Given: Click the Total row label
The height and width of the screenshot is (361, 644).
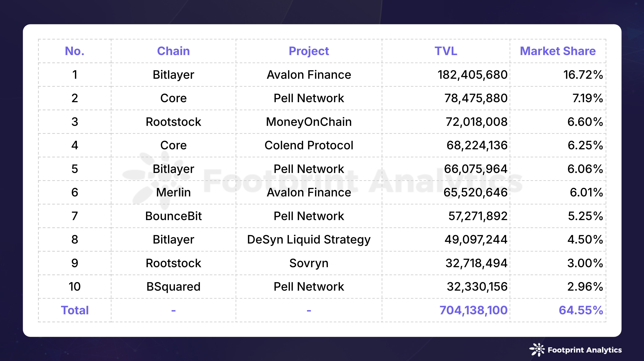Looking at the screenshot, I should click(x=75, y=310).
